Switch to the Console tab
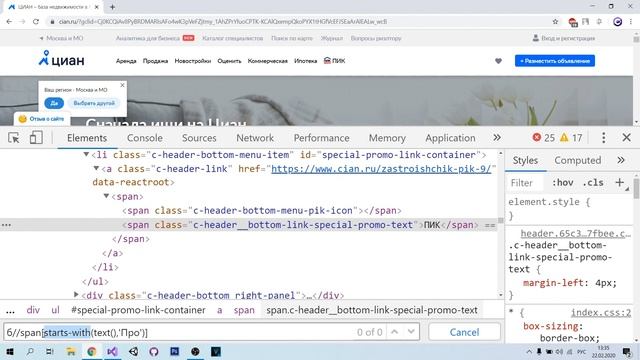This screenshot has width=640, height=360. click(144, 138)
